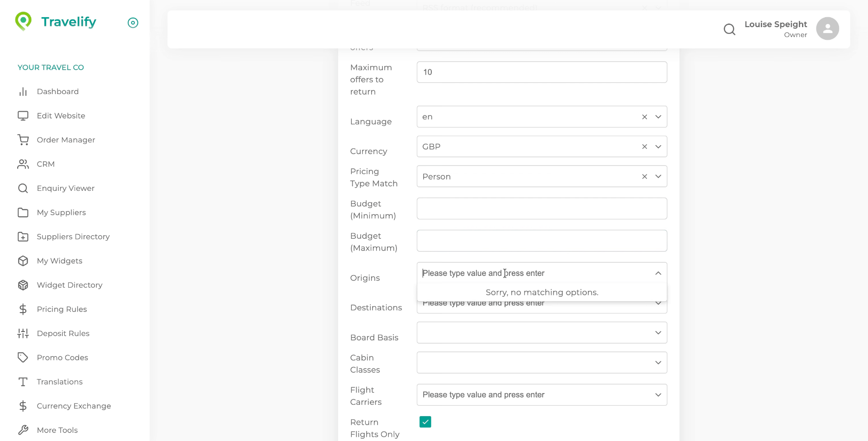The image size is (868, 441).
Task: Expand the Board Basis dropdown
Action: [x=658, y=333]
